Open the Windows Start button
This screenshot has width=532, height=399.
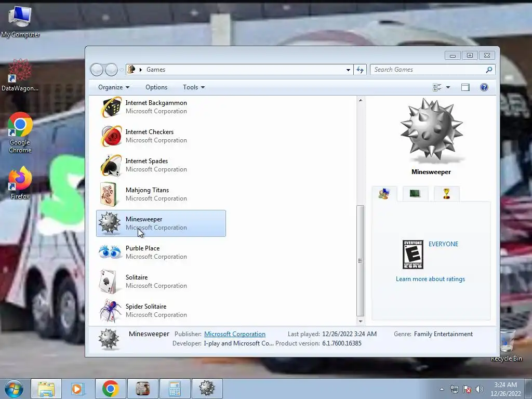14,389
